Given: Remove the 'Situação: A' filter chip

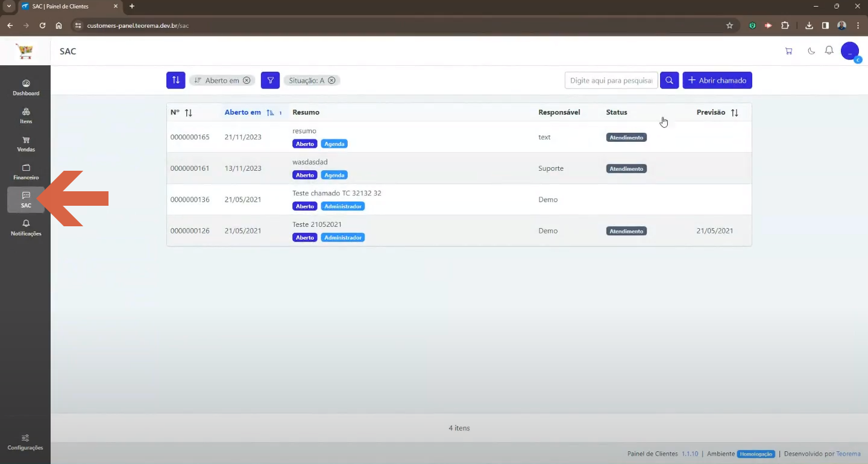Looking at the screenshot, I should (332, 80).
